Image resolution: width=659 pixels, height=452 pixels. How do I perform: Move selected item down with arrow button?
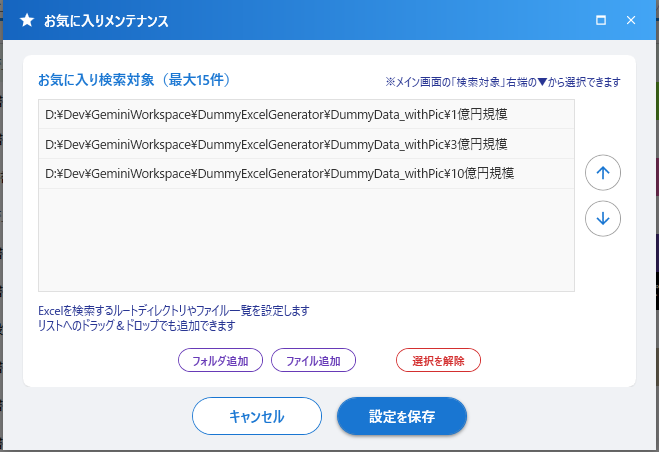[603, 219]
